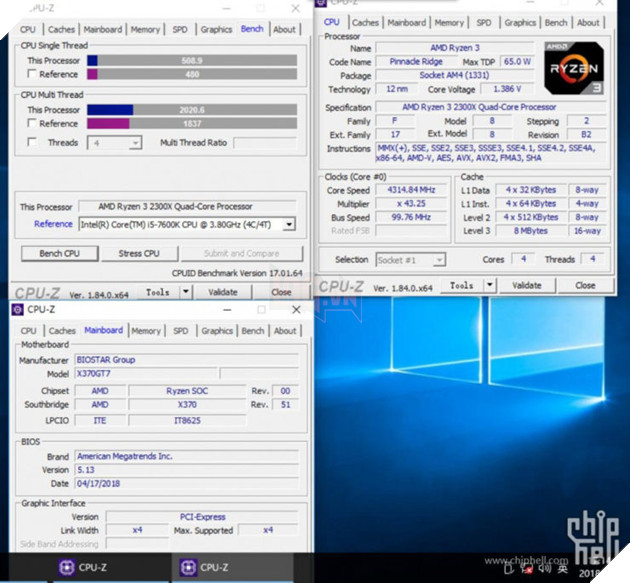The image size is (630, 583).
Task: Click the Bench CPU button
Action: point(59,254)
